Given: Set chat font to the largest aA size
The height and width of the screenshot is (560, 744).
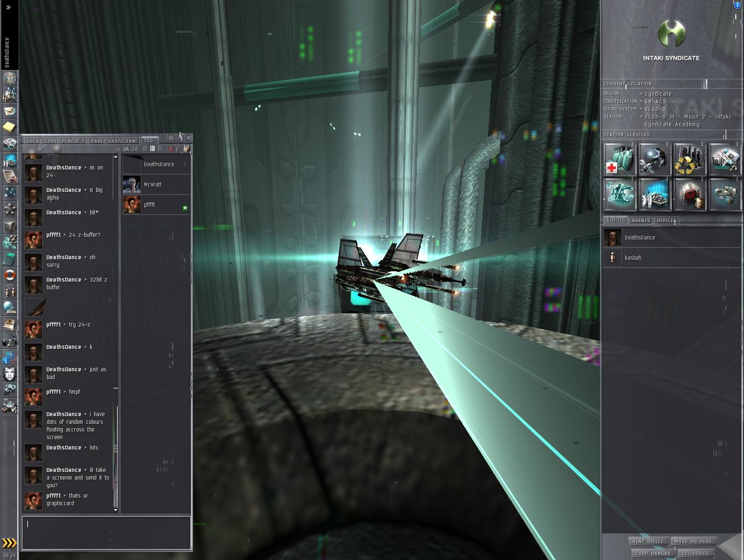Looking at the screenshot, I should point(135,149).
